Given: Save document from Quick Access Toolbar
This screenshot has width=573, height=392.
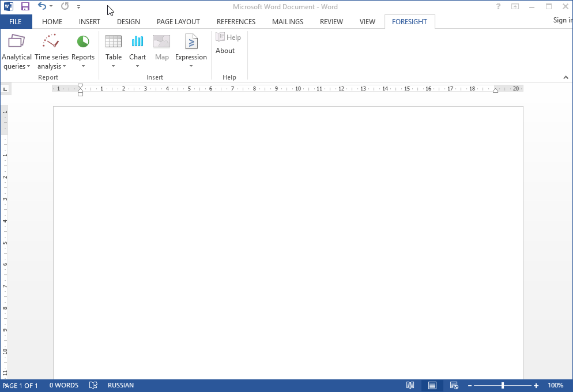Looking at the screenshot, I should click(25, 6).
